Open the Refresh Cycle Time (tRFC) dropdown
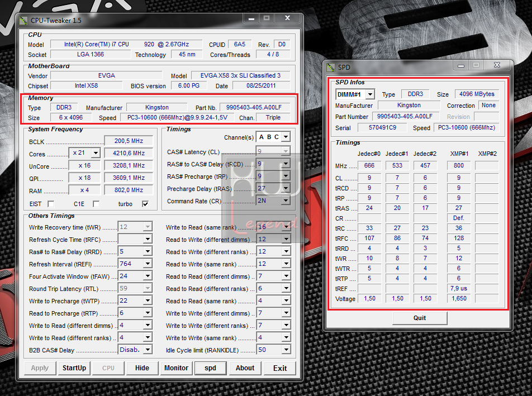Viewport: 532px width, 396px height. 148,239
